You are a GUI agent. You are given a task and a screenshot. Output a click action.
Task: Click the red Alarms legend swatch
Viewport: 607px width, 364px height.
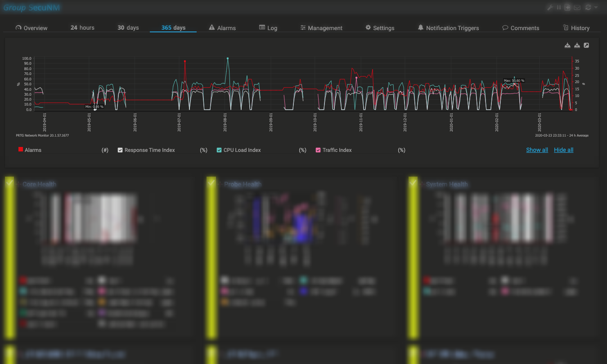(21, 150)
